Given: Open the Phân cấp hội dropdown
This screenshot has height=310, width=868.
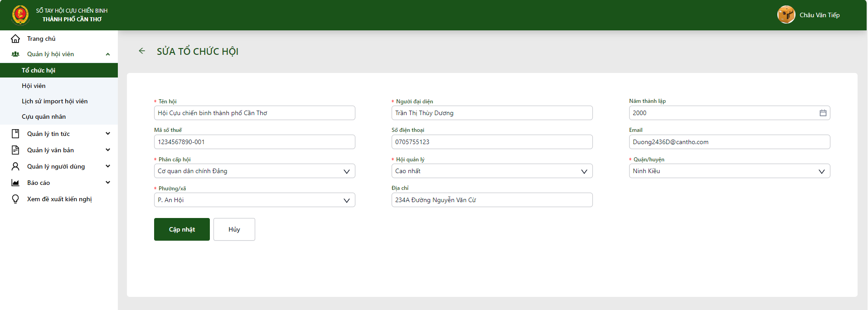Looking at the screenshot, I should [254, 171].
